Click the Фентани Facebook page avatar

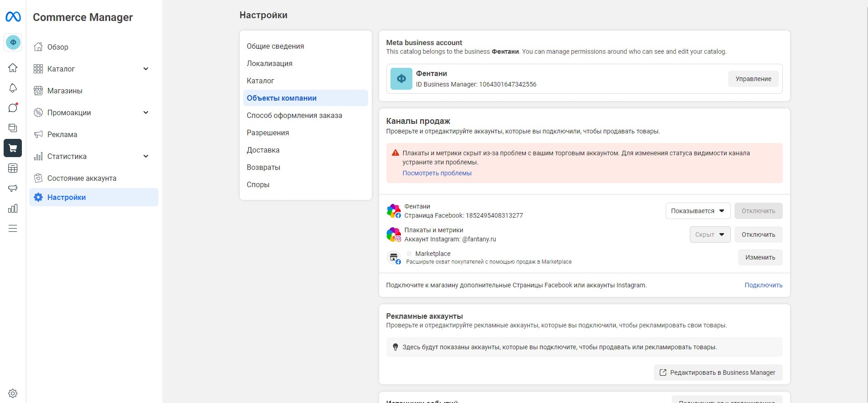[x=394, y=211]
